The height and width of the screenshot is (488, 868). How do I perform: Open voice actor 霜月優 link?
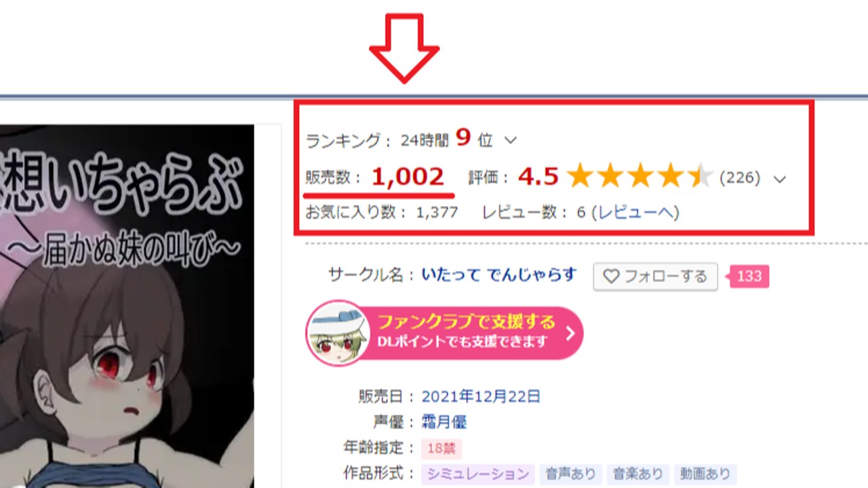pos(444,422)
